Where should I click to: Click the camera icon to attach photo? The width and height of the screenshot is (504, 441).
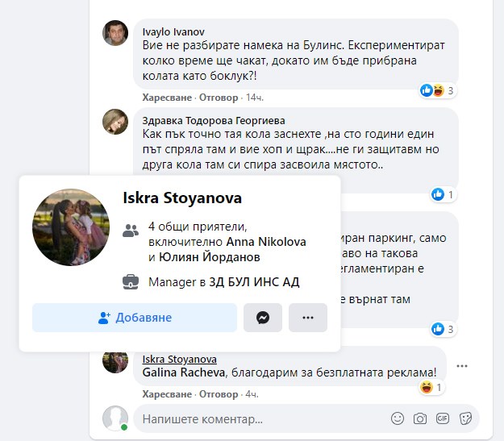point(419,418)
